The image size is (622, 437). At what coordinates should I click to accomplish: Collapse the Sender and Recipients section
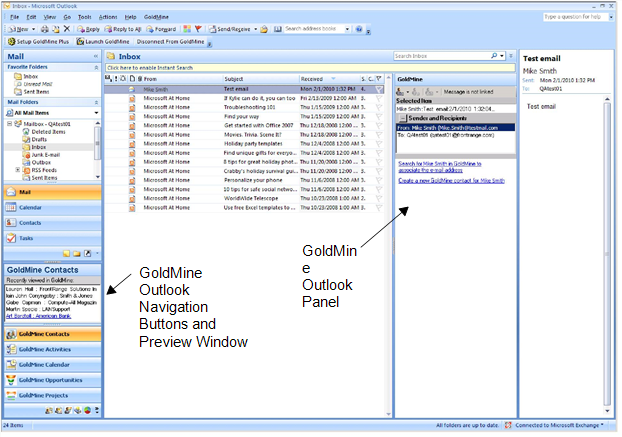click(403, 118)
